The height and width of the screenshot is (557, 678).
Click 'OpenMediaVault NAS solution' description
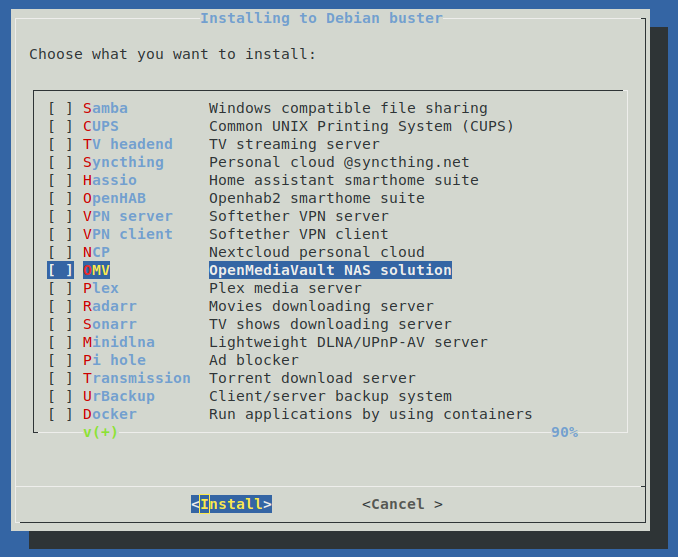point(331,270)
